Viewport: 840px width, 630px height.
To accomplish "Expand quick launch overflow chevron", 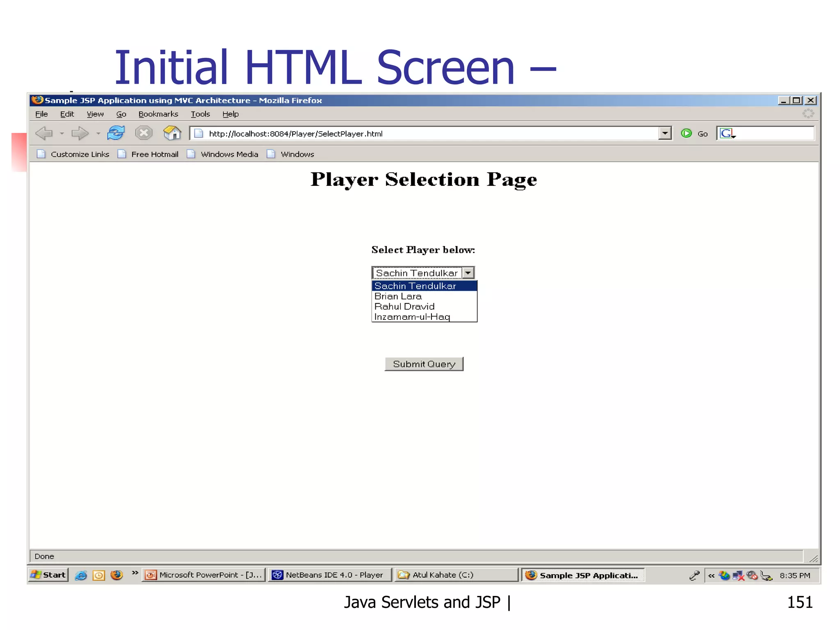I will [x=135, y=573].
